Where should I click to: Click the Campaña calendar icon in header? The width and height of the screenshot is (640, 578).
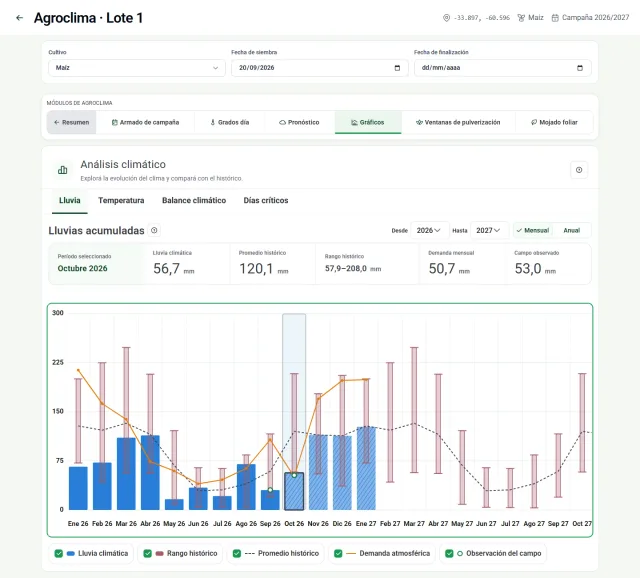coord(555,18)
